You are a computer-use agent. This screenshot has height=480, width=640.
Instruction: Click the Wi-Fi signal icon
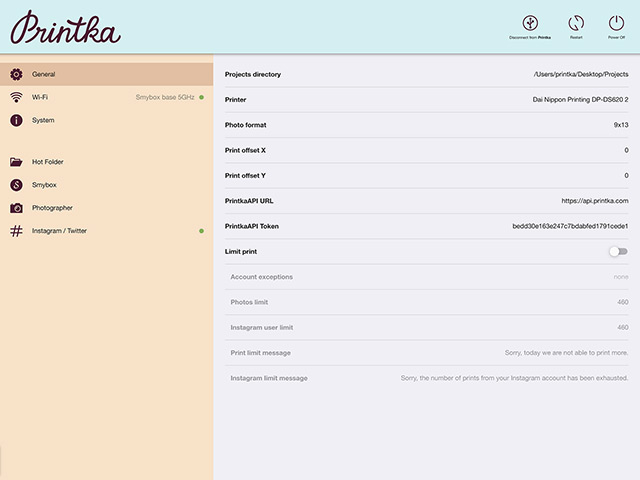pyautogui.click(x=16, y=97)
